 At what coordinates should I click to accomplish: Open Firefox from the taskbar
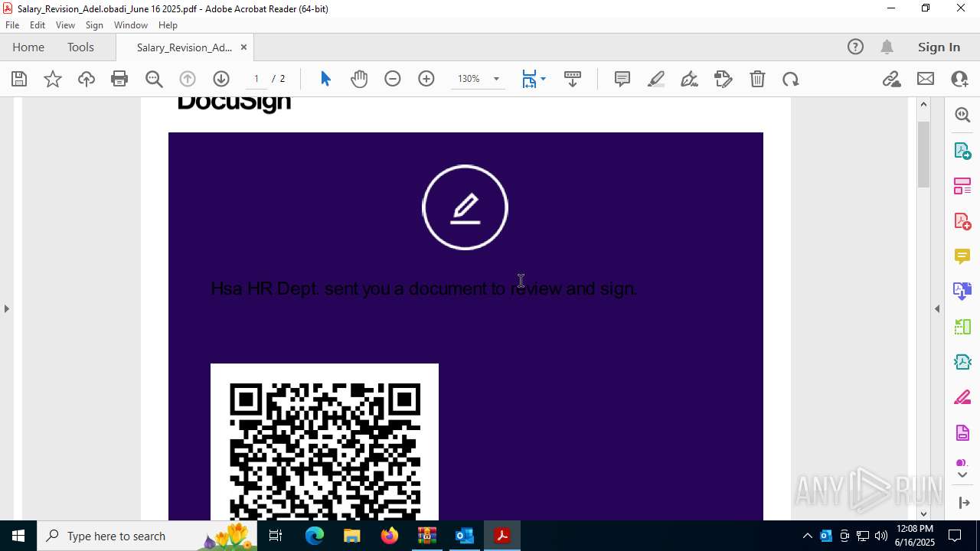(x=390, y=536)
